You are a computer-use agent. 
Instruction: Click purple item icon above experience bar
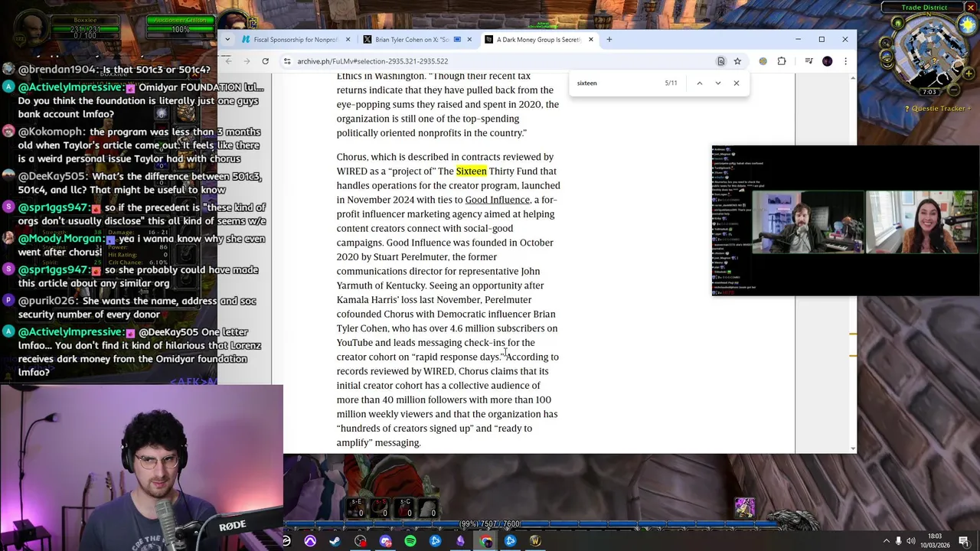(745, 506)
